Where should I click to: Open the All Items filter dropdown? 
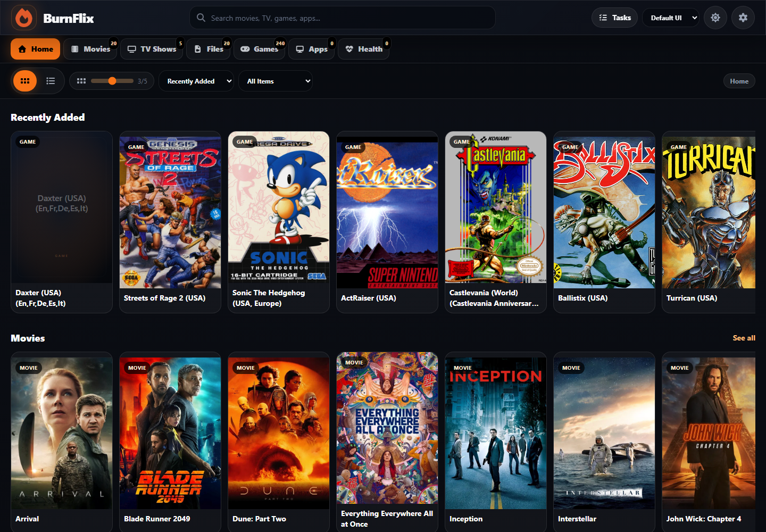tap(276, 81)
